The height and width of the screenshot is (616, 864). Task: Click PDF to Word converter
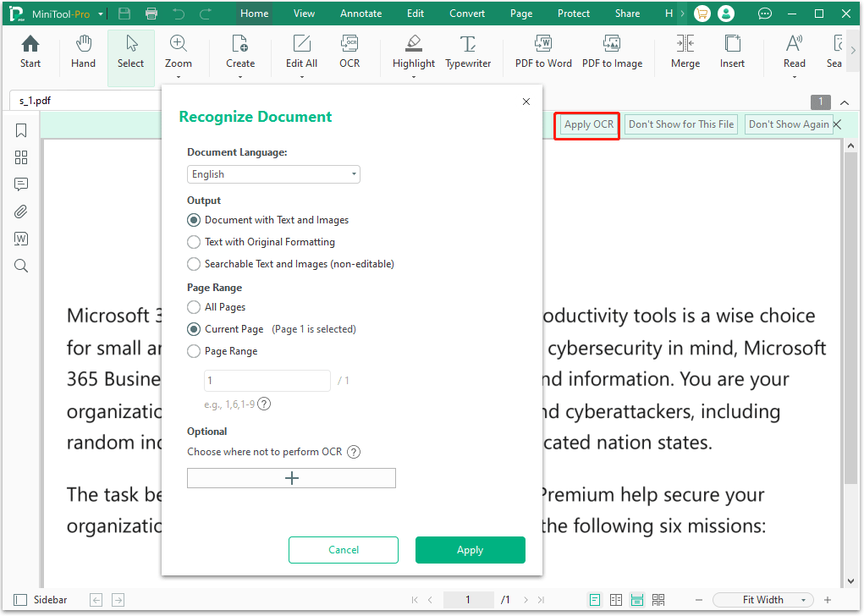[x=543, y=52]
